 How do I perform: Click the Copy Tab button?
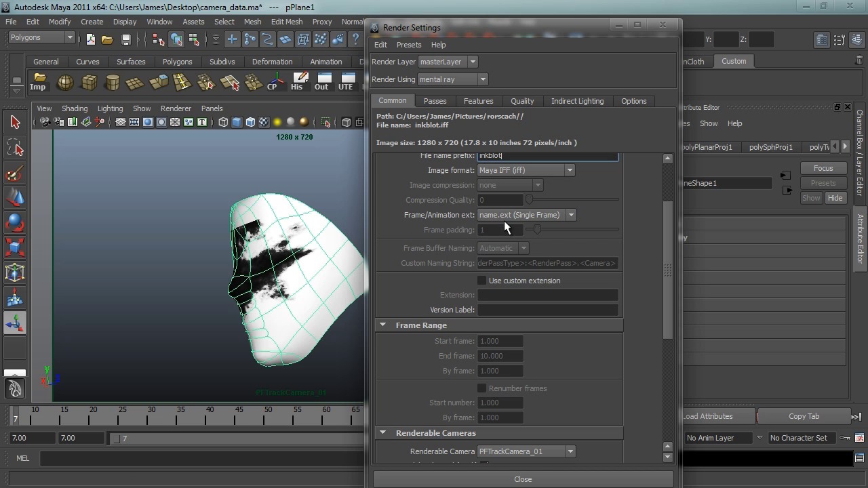[x=804, y=416]
